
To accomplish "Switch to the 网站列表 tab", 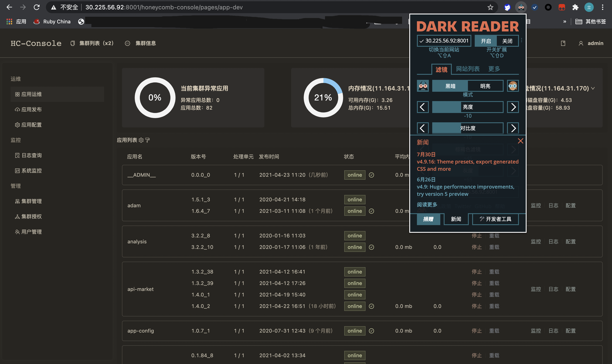I will (468, 69).
